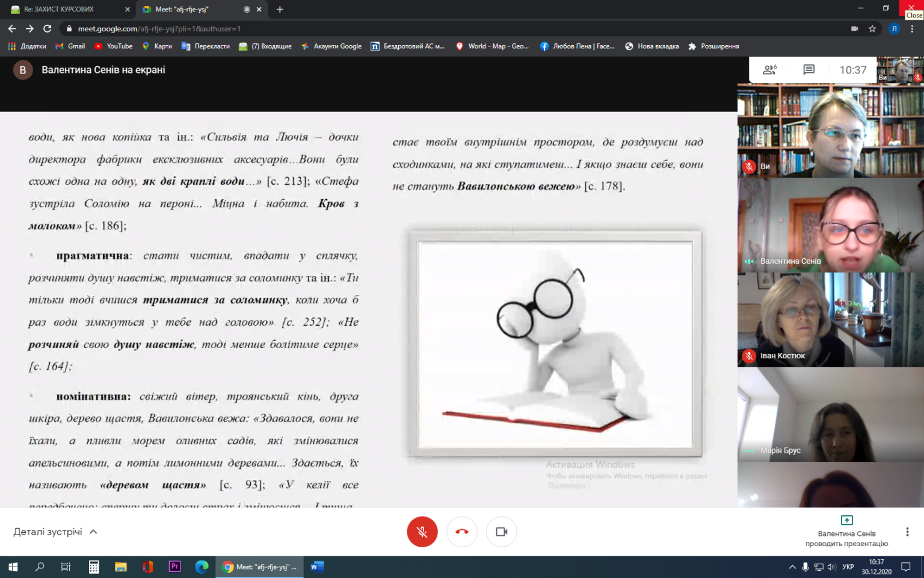Image resolution: width=924 pixels, height=578 pixels.
Task: Open the meeting chat panel
Action: 808,70
